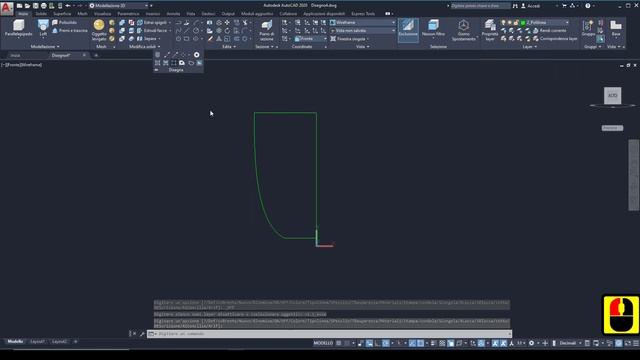The image size is (640, 360).
Task: Click the ViewCube front face
Action: 613,96
